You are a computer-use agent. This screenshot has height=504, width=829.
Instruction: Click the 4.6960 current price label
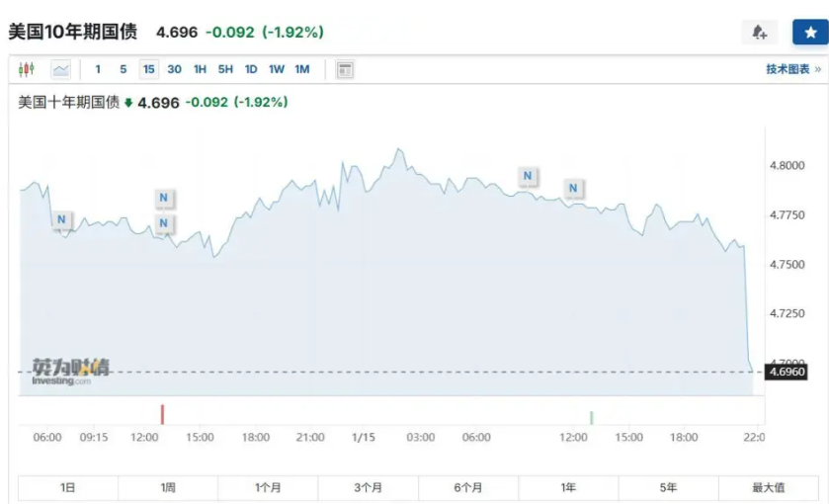click(x=788, y=372)
